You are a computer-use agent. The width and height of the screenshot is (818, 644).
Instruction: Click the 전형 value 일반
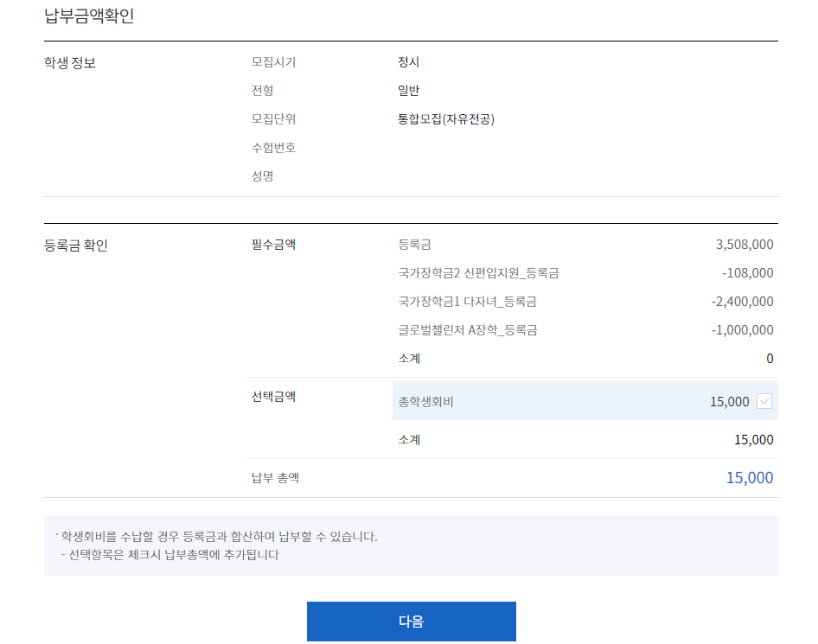pyautogui.click(x=408, y=91)
